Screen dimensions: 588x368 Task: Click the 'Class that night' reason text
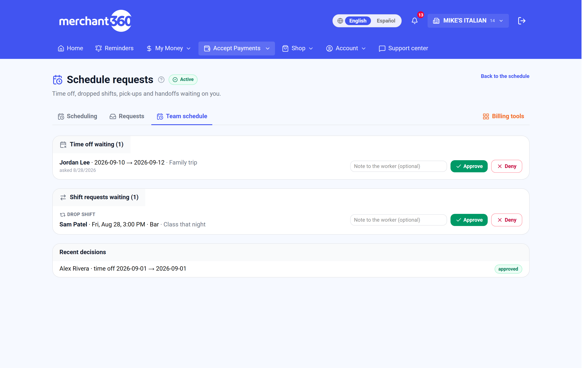click(x=184, y=225)
